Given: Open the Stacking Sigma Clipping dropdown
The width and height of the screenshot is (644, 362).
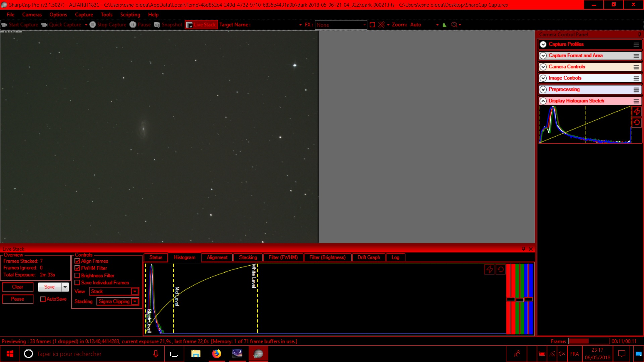Looking at the screenshot, I should point(135,302).
